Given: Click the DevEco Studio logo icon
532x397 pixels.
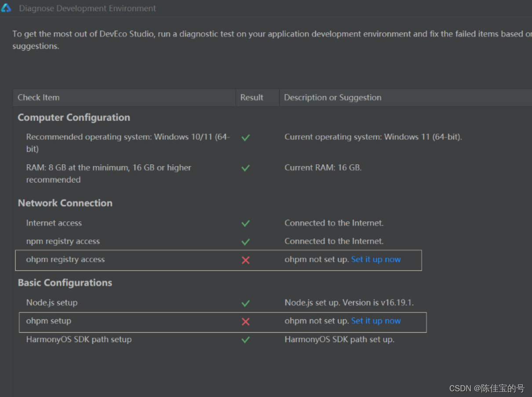Looking at the screenshot, I should pyautogui.click(x=6, y=8).
